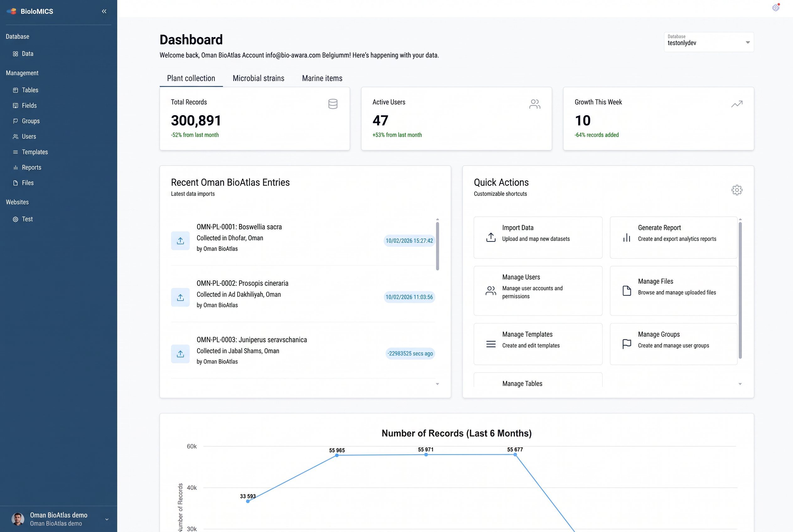Screen dimensions: 793x532
Task: Open the testonlydev Database dropdown
Action: [x=709, y=42]
